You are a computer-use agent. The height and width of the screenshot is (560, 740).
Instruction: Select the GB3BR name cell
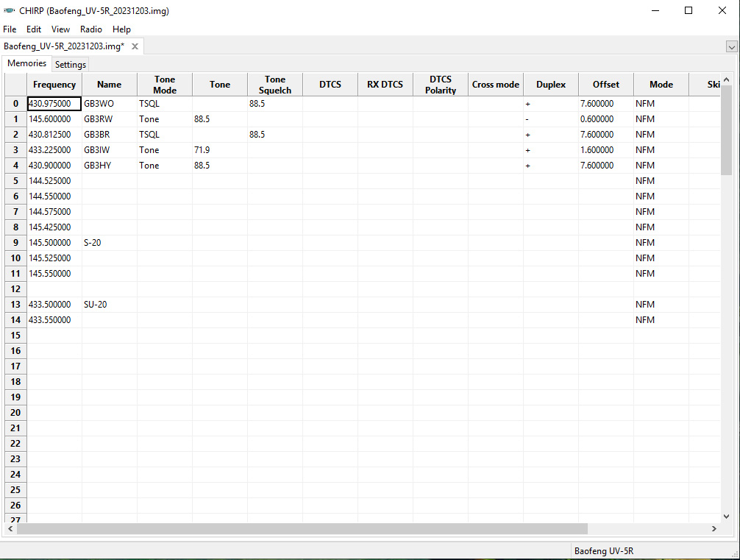tap(110, 135)
